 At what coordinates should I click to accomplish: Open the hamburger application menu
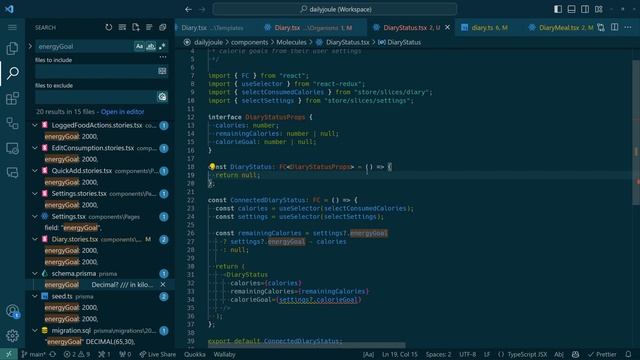click(x=12, y=27)
